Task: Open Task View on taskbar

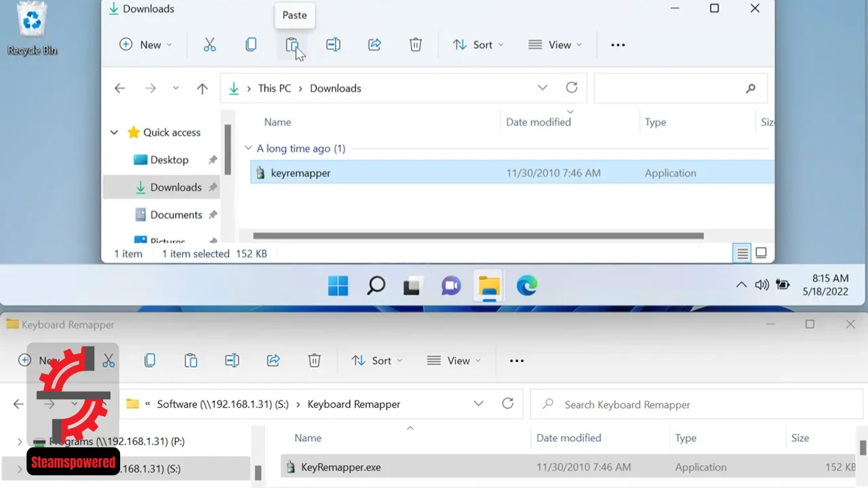Action: (x=413, y=286)
